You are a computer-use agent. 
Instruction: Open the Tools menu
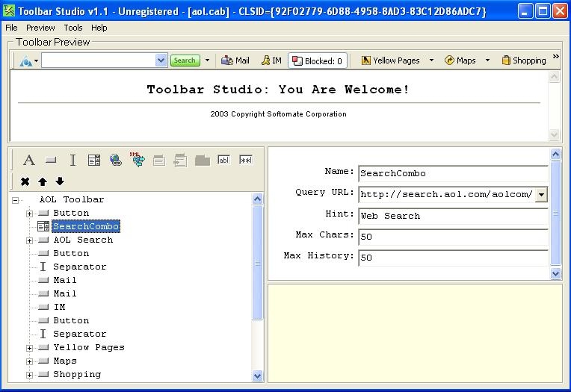[x=73, y=28]
